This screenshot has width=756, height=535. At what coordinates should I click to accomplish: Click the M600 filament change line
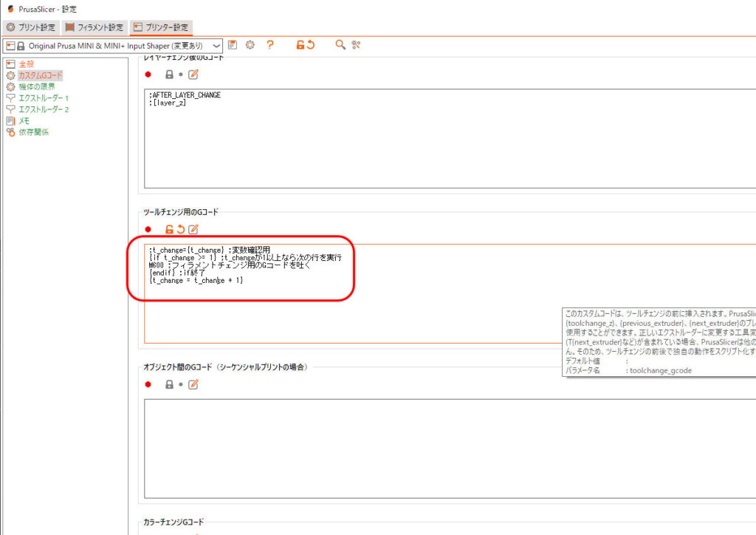230,265
